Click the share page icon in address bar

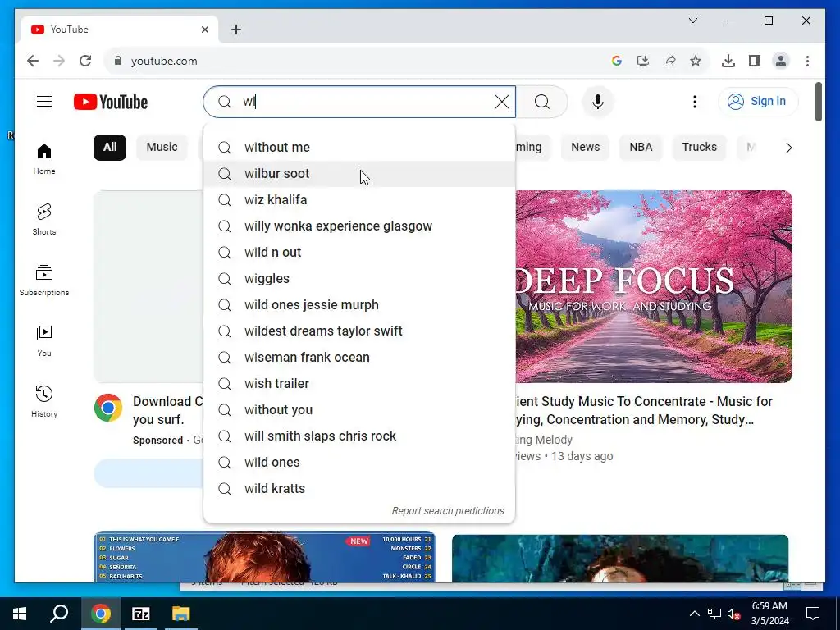pos(669,61)
